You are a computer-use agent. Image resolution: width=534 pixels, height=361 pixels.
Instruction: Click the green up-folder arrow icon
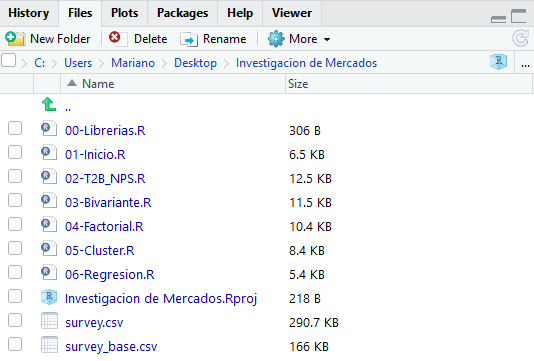click(49, 104)
